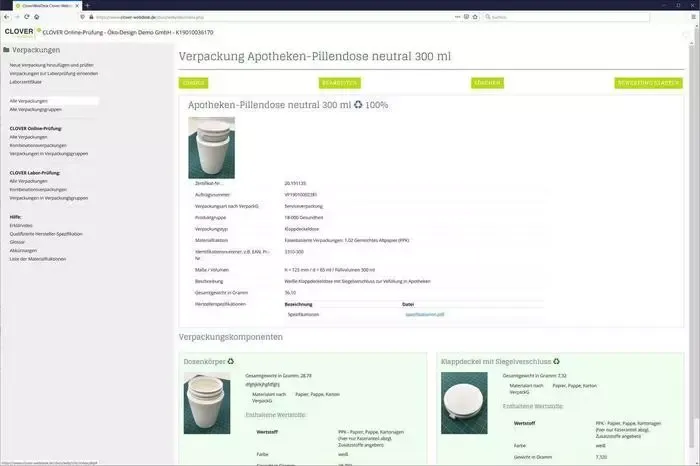Click the Firefox search input field
The height and width of the screenshot is (466, 700).
click(x=566, y=17)
